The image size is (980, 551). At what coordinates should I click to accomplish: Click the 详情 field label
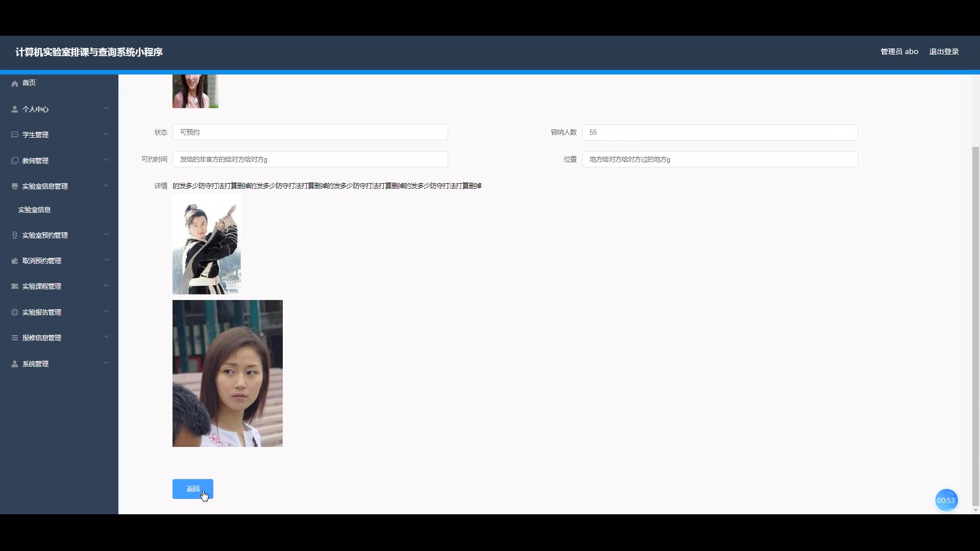point(161,186)
